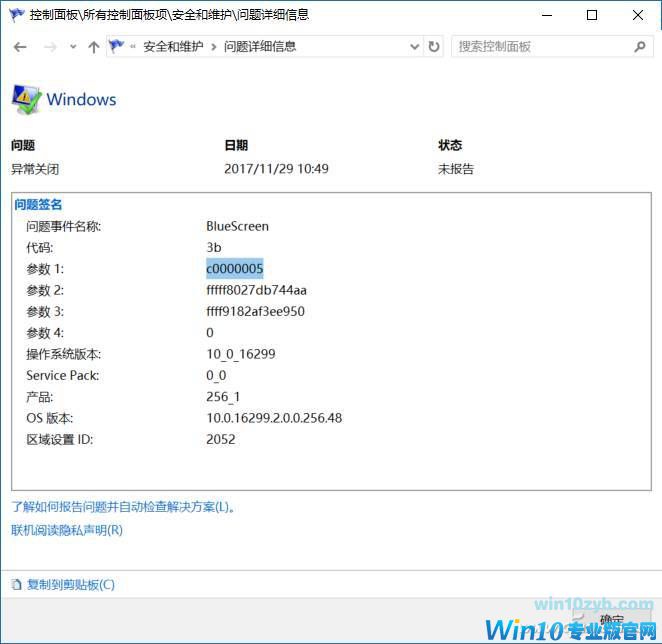This screenshot has height=644, width=662.
Task: Click highlighted parameter value c0000005
Action: pos(235,269)
